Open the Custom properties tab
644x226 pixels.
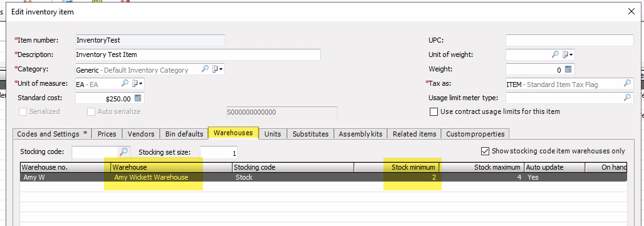[x=475, y=134]
